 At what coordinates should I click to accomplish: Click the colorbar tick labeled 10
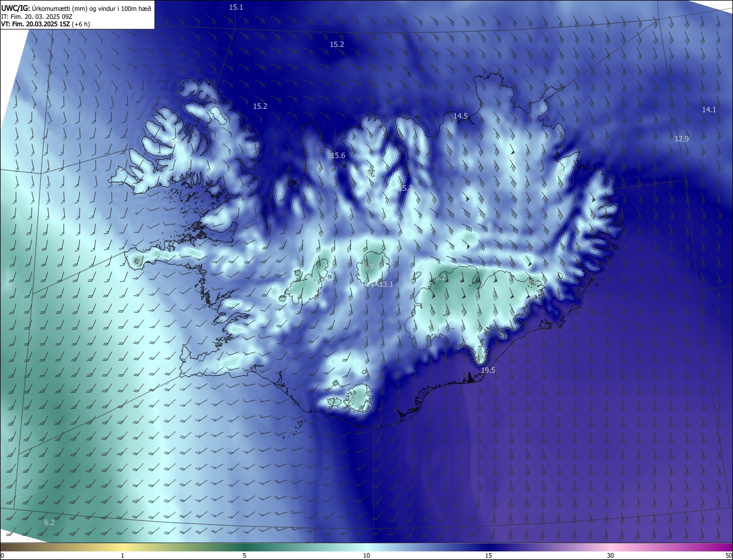click(x=366, y=555)
